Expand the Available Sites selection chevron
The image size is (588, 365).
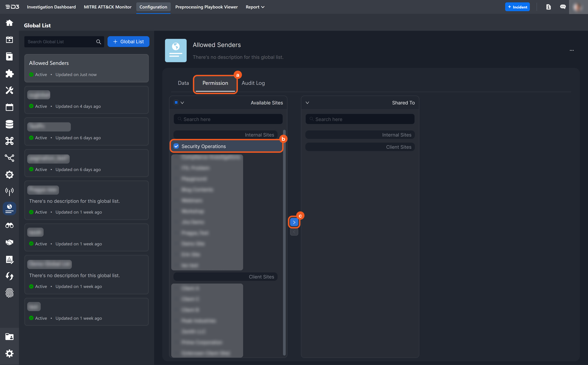[182, 103]
